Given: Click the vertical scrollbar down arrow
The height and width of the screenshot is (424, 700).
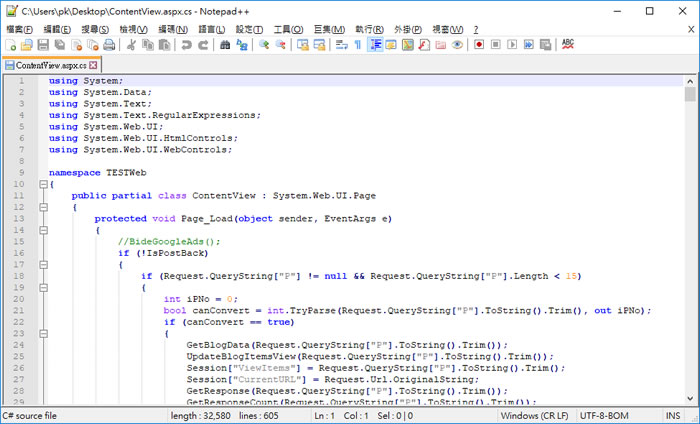Looking at the screenshot, I should (x=690, y=399).
